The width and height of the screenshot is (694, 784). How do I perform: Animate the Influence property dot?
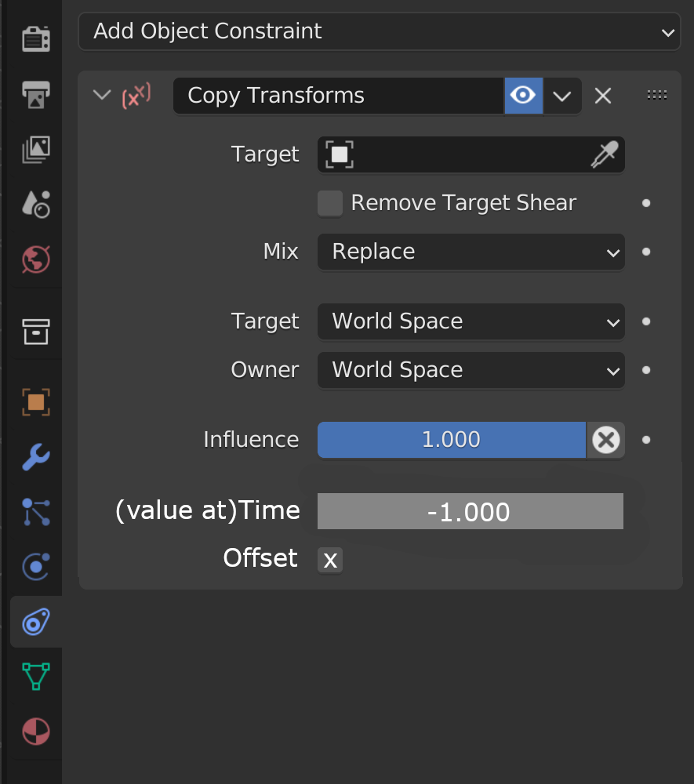646,440
